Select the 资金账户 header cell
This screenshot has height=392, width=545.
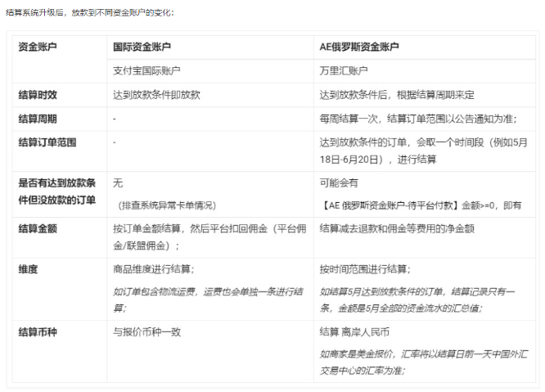[x=38, y=47]
